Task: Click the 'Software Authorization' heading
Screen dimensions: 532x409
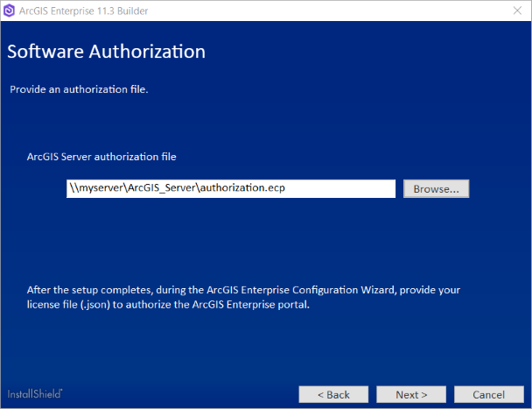Action: (106, 52)
